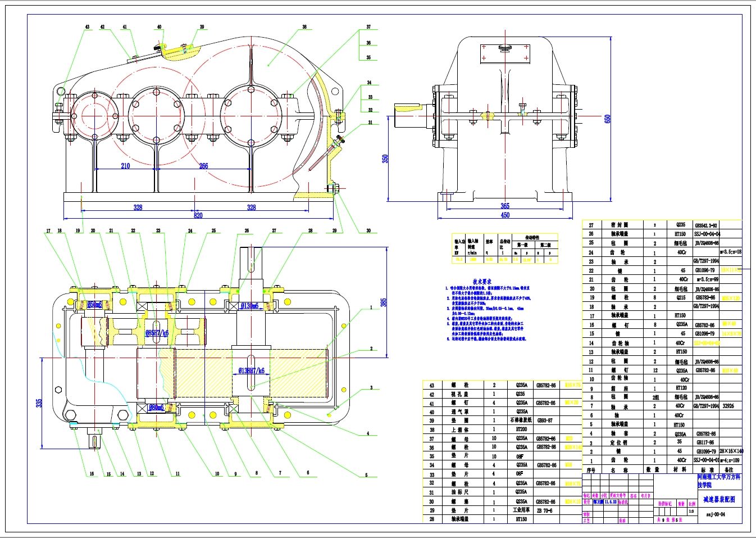
Task: Click the 减速器装配图 drawing title
Action: click(719, 499)
